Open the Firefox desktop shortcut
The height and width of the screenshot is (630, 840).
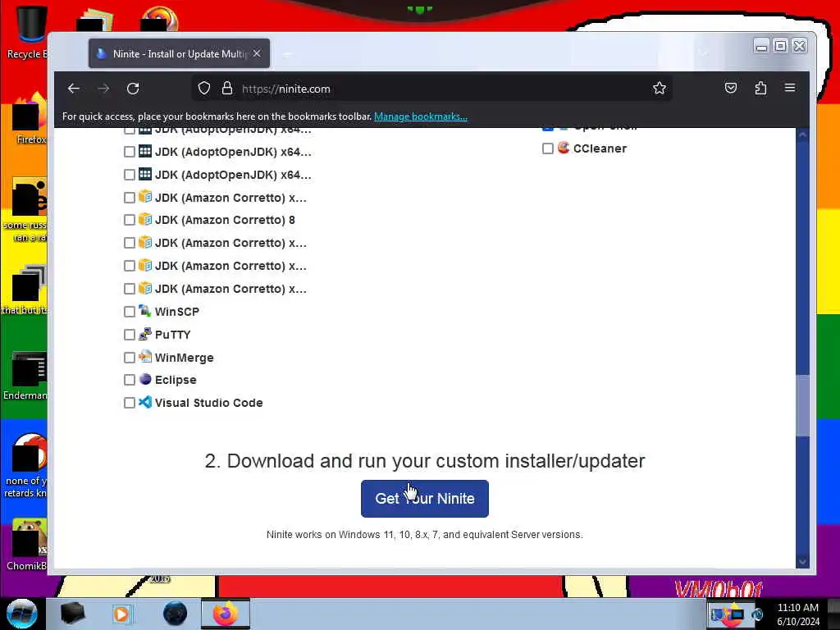point(29,119)
